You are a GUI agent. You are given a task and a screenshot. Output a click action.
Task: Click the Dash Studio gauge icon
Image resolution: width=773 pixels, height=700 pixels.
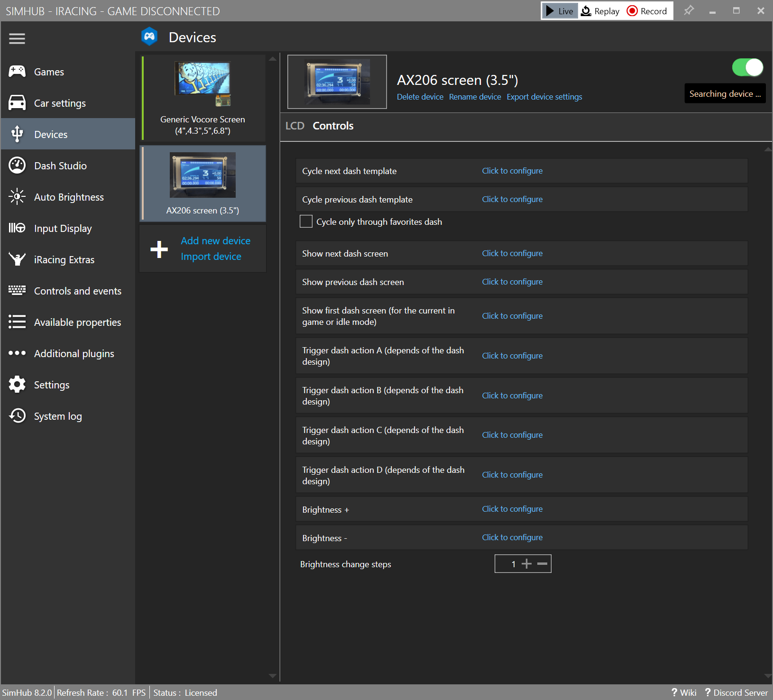pyautogui.click(x=17, y=166)
